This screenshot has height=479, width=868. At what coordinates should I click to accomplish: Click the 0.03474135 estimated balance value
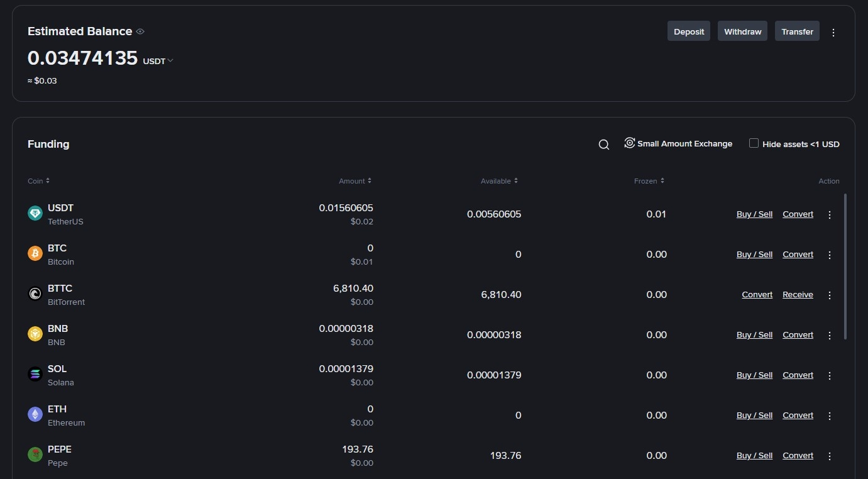point(82,58)
